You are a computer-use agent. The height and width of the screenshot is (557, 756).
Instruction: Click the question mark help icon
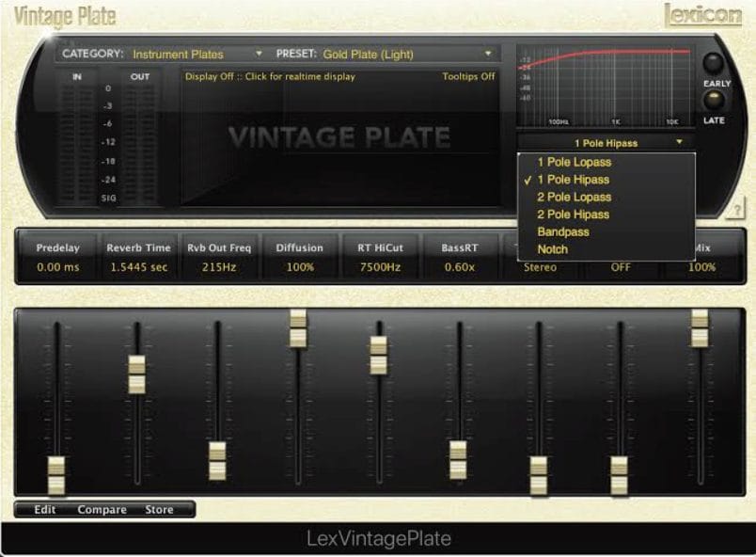click(x=735, y=211)
